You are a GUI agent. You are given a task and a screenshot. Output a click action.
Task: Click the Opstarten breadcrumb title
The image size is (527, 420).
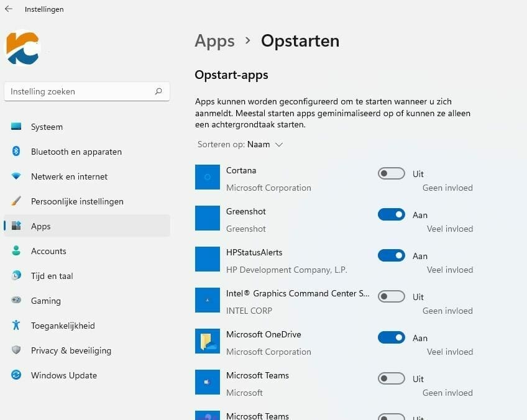click(x=300, y=41)
